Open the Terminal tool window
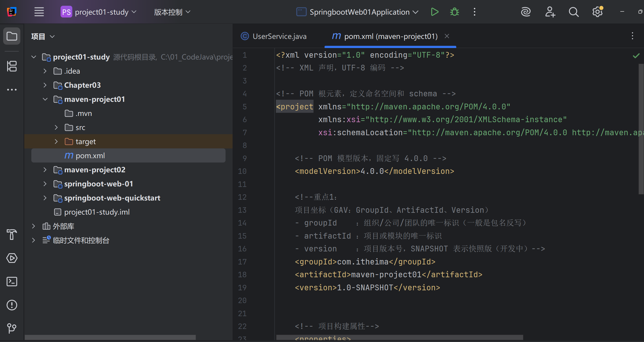 (12, 282)
